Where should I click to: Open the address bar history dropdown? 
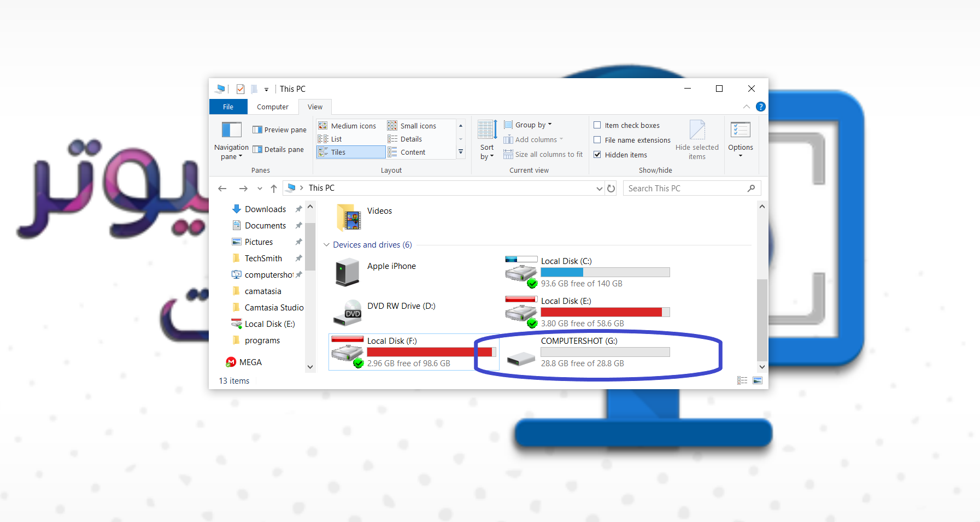[599, 189]
